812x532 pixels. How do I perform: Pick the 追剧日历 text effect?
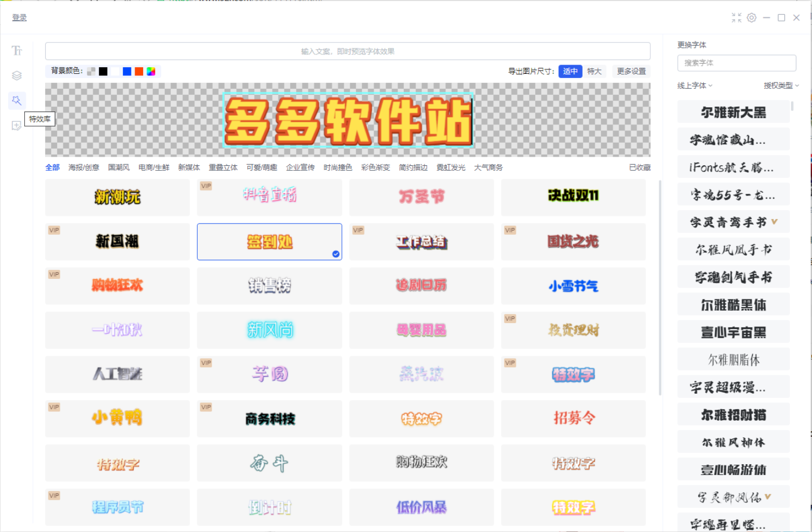[422, 286]
